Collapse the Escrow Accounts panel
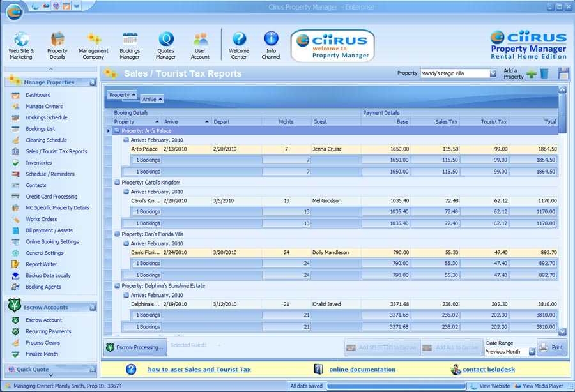The height and width of the screenshot is (392, 575). point(93,307)
